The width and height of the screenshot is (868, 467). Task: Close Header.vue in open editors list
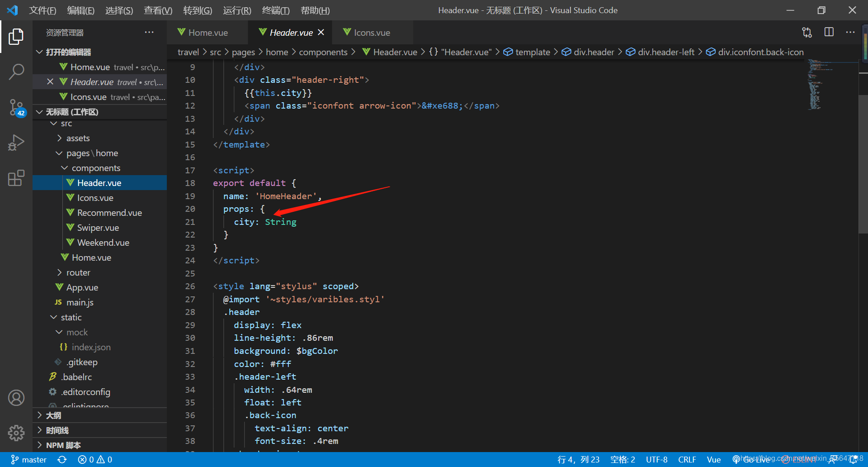(50, 81)
